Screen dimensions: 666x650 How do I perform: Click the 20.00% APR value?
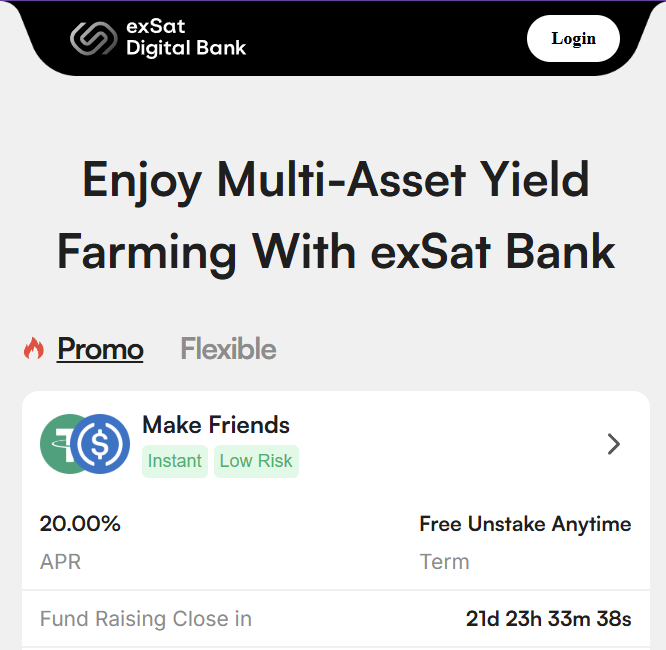(80, 523)
